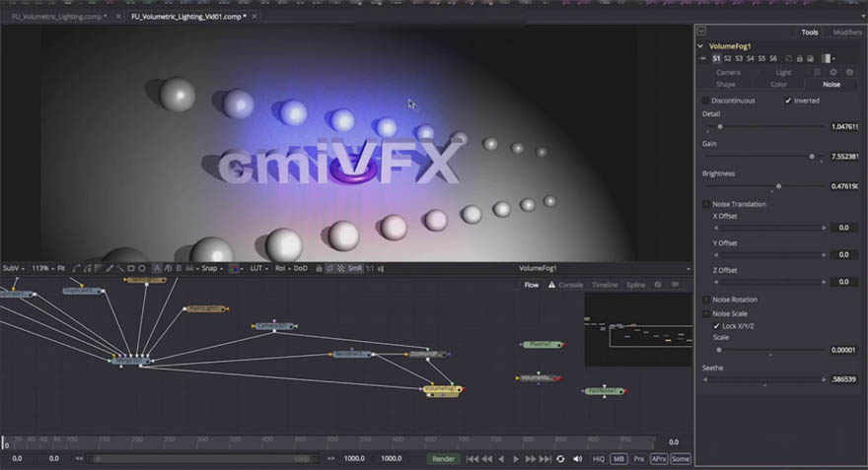This screenshot has height=470, width=868.
Task: Click the Fit button in viewer toolbar
Action: pos(61,268)
